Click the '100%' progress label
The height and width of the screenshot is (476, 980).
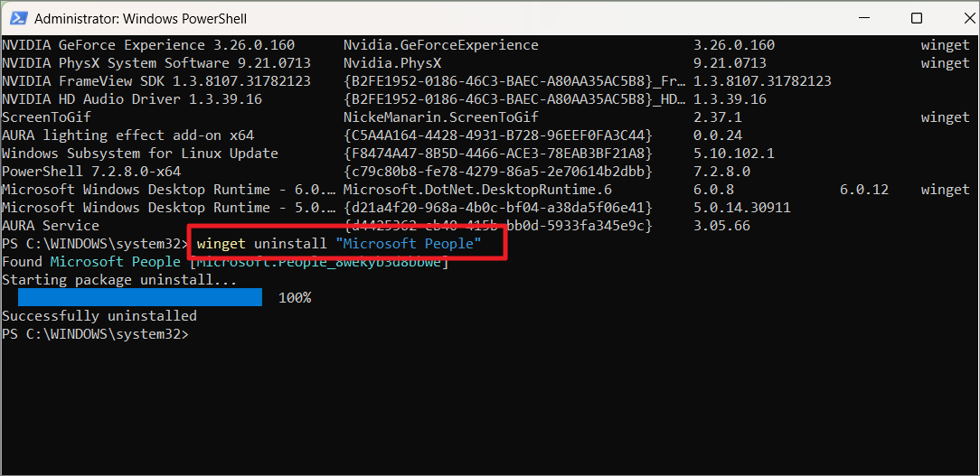[x=295, y=298]
